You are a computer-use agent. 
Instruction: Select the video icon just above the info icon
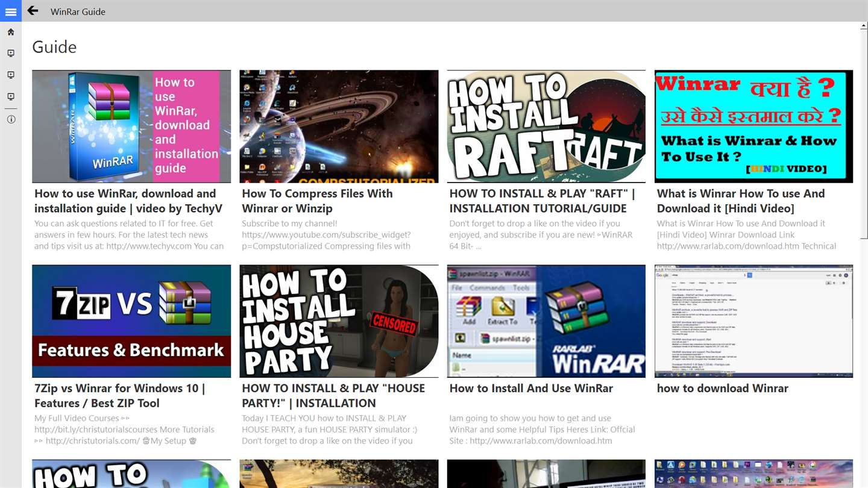(11, 97)
